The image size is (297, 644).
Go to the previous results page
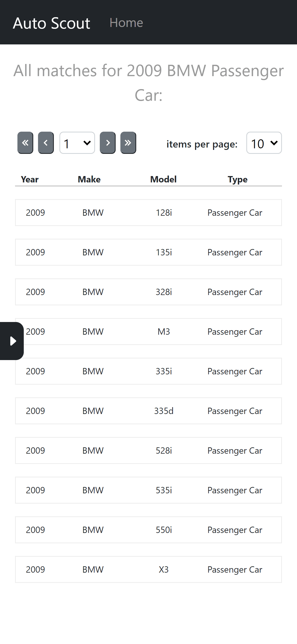tap(46, 143)
